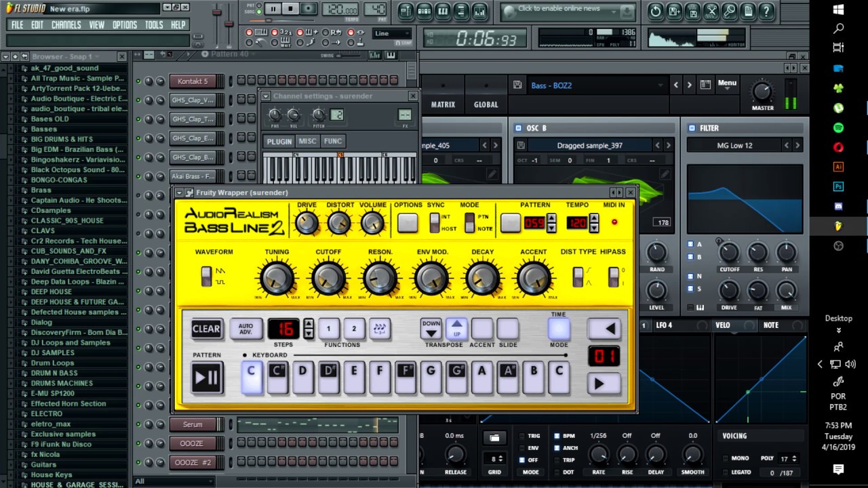
Task: Open the Step Sequencer view icon
Action: coord(425,11)
